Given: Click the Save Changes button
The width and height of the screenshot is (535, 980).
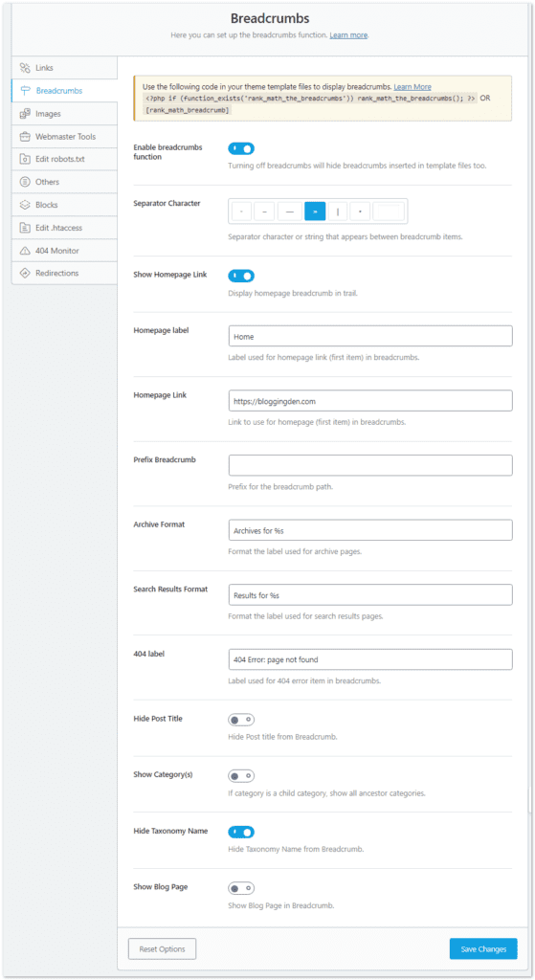Looking at the screenshot, I should (483, 948).
